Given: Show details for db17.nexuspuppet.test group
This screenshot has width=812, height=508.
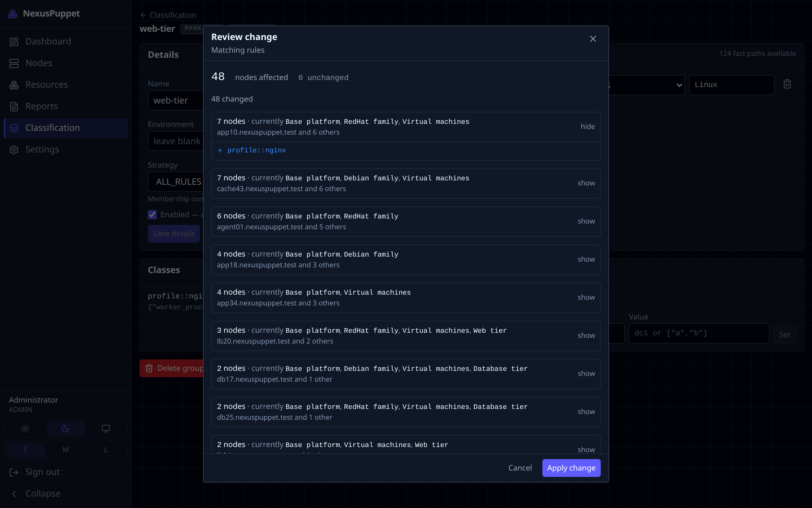Looking at the screenshot, I should point(586,374).
